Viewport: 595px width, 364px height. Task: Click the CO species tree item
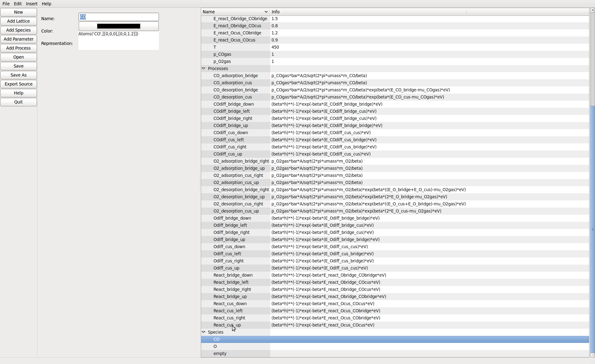point(216,339)
